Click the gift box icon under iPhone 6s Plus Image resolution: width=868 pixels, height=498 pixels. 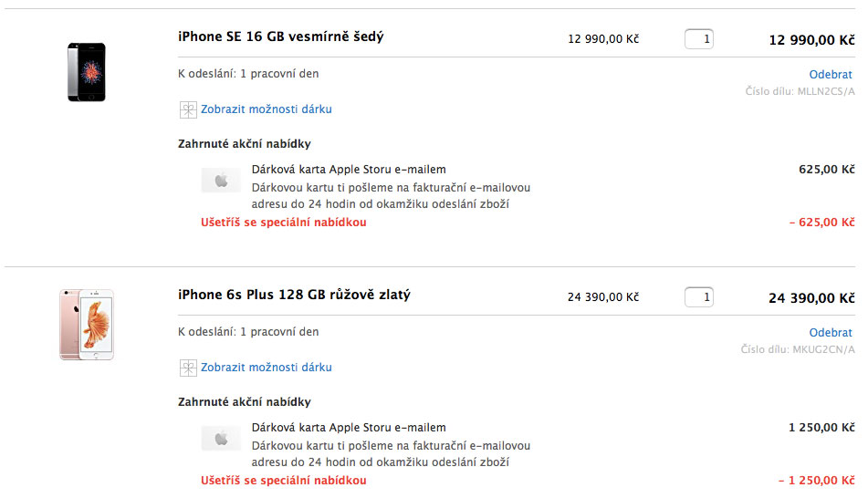point(188,368)
